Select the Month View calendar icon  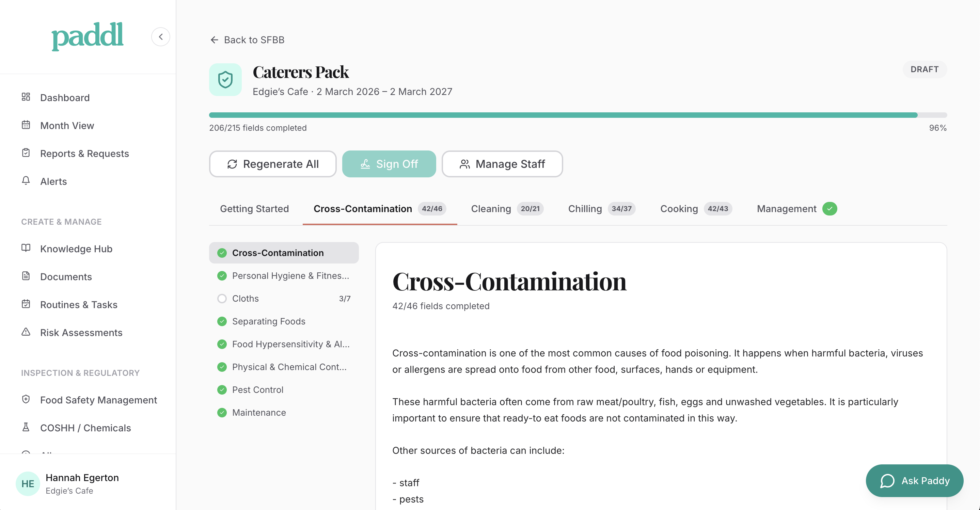(x=26, y=125)
